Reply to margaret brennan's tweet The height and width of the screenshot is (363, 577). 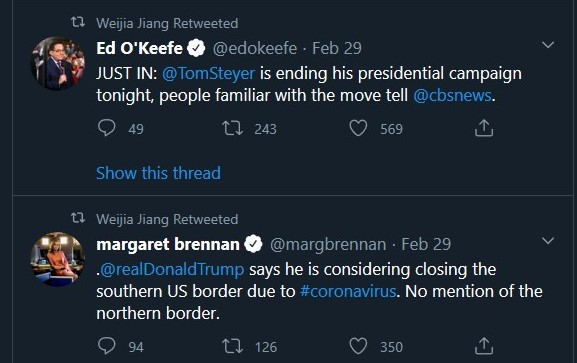click(x=107, y=346)
